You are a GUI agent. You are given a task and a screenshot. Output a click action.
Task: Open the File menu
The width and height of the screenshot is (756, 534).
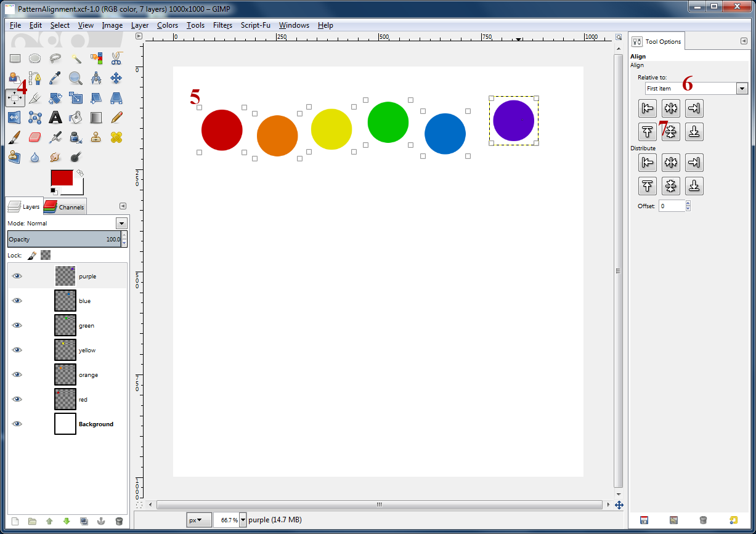pos(15,25)
